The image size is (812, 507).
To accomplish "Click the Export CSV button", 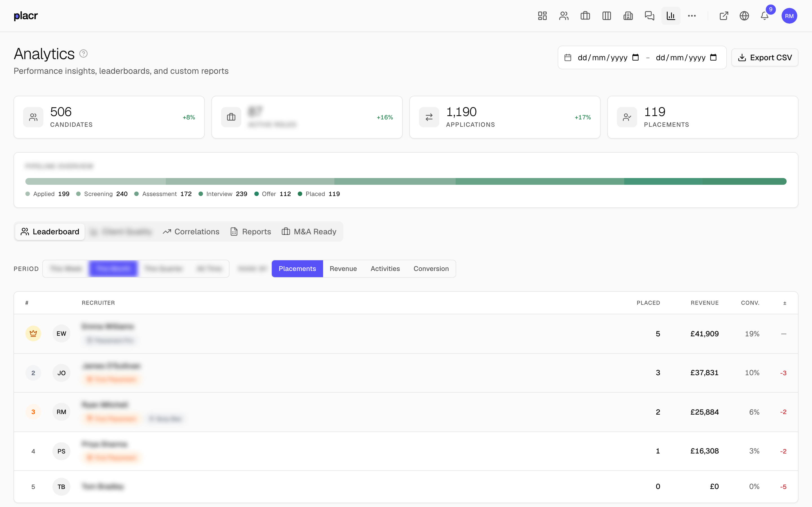I will point(765,57).
